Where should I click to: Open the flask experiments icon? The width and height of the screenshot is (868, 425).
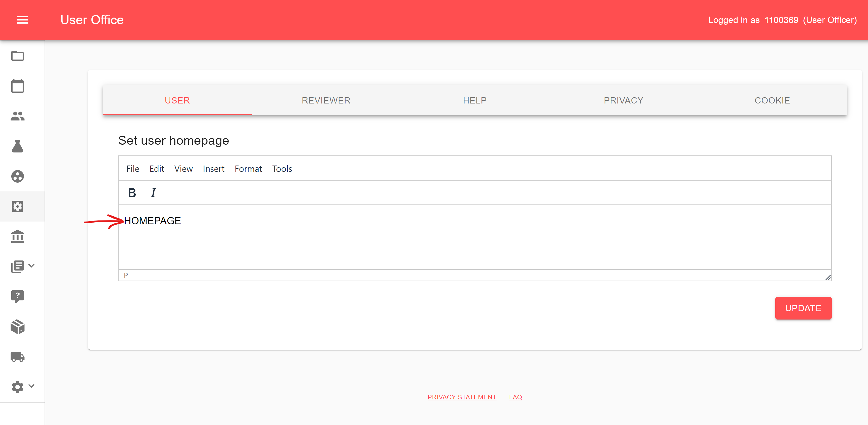[18, 146]
